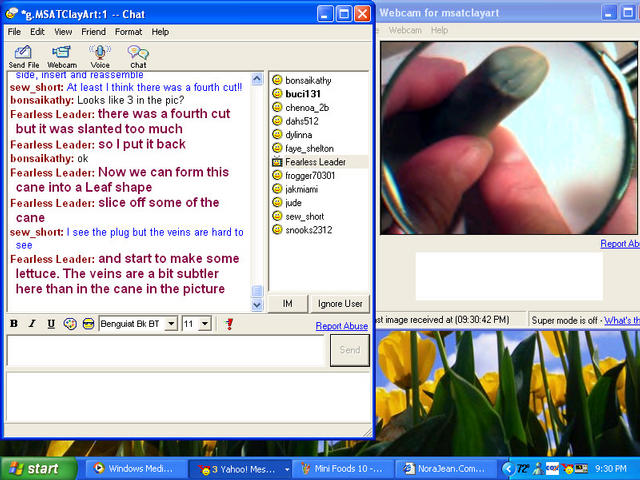
Task: Click the chat scrollbar down arrow
Action: (257, 304)
